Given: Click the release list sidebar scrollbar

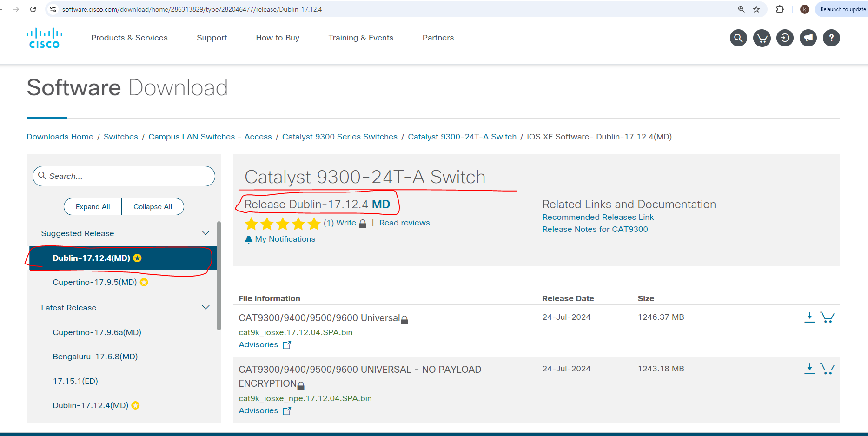Looking at the screenshot, I should (219, 276).
